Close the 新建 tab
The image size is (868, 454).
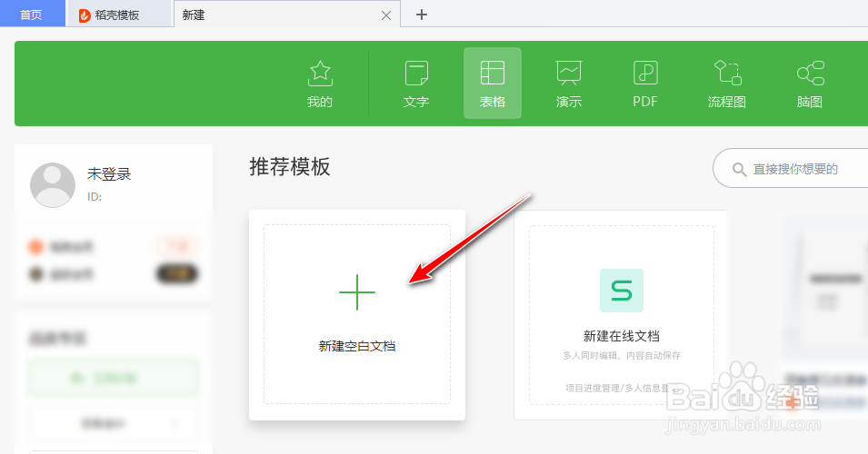click(x=386, y=15)
